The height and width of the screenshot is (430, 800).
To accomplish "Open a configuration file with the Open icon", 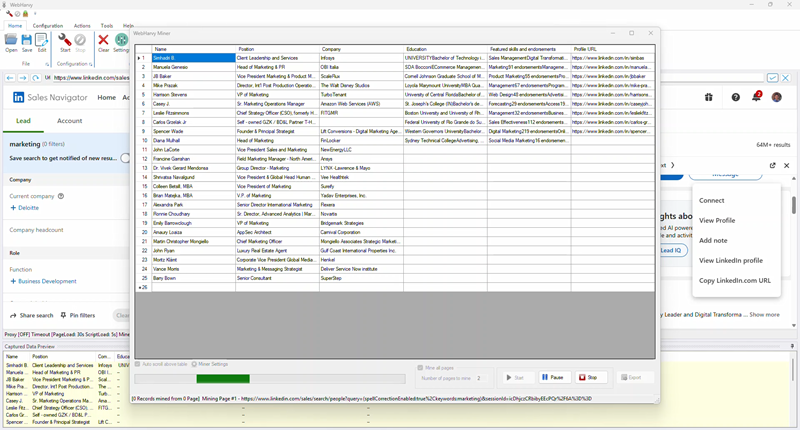I will pos(11,40).
